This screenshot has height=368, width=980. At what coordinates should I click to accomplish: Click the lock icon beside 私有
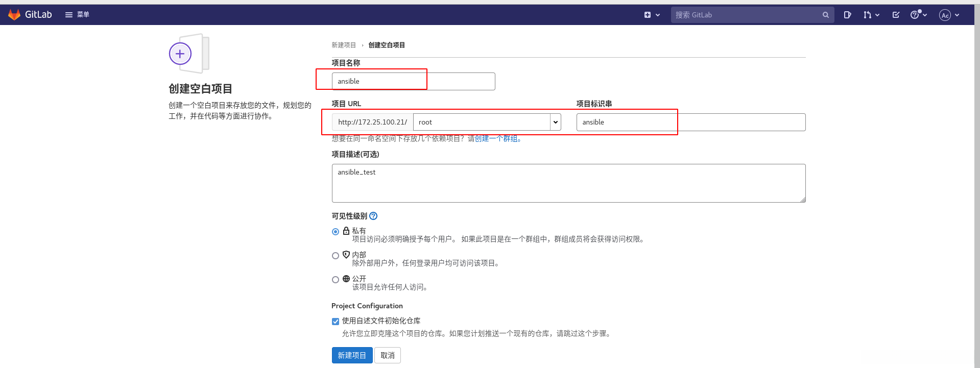point(346,231)
